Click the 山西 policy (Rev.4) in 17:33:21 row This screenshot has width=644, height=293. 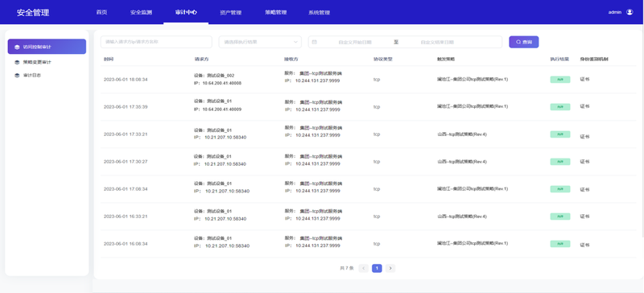point(462,134)
